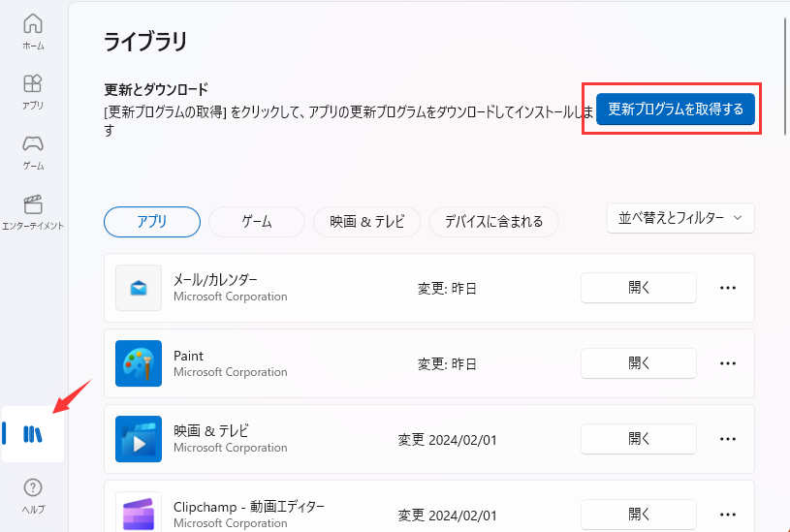Click the ライブラリ page heading
This screenshot has height=532, width=790.
145,42
